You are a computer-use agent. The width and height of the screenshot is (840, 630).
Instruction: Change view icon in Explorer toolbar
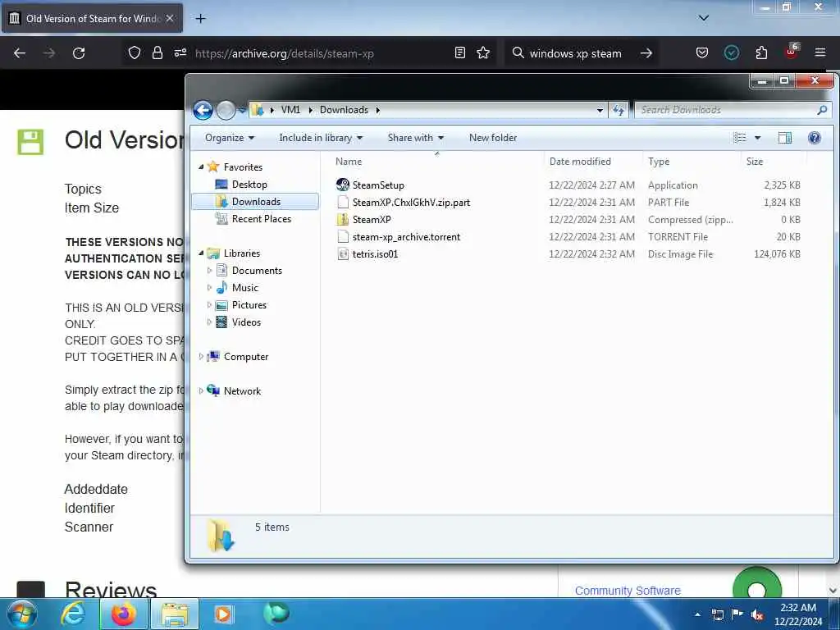740,138
